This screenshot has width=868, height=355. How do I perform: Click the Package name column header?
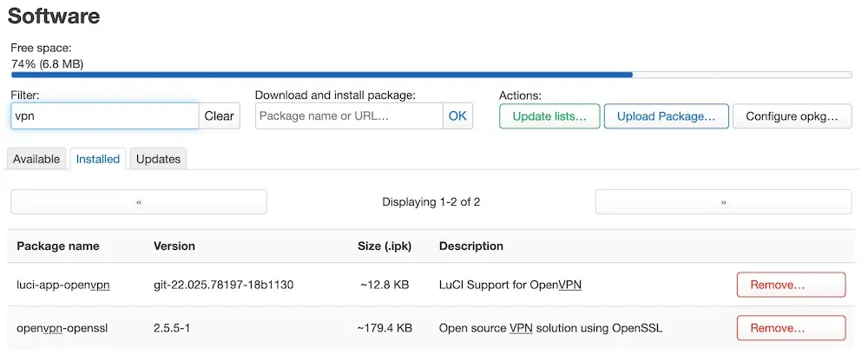coord(58,247)
